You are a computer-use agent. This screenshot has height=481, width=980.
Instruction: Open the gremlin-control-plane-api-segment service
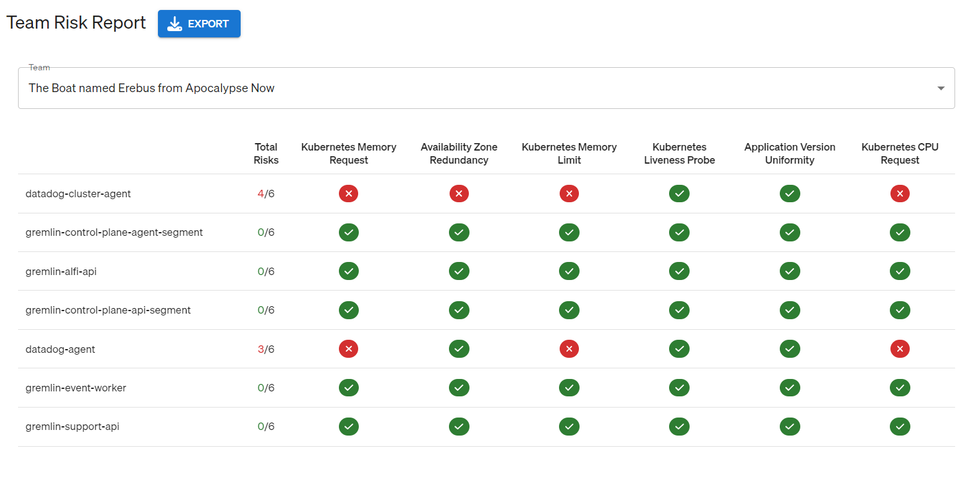pyautogui.click(x=108, y=310)
